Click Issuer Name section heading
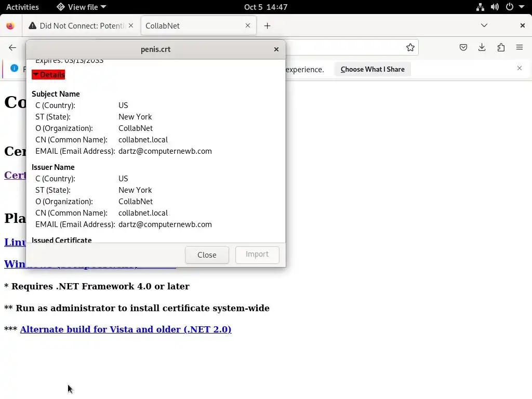The height and width of the screenshot is (399, 532). click(x=53, y=167)
